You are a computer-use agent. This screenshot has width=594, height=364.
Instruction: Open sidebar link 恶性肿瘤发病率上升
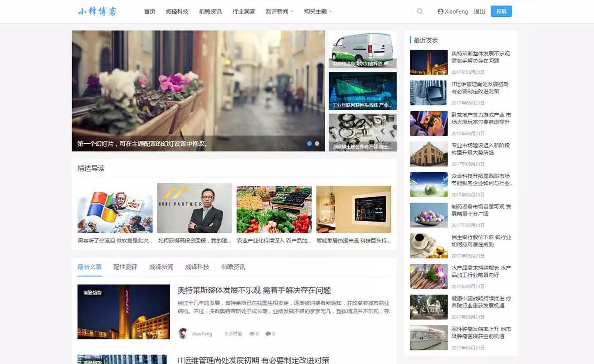[481, 333]
